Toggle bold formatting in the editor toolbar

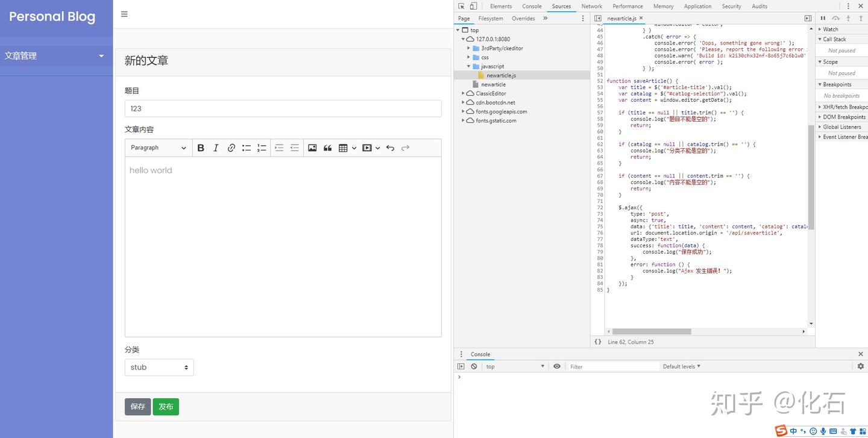tap(201, 148)
